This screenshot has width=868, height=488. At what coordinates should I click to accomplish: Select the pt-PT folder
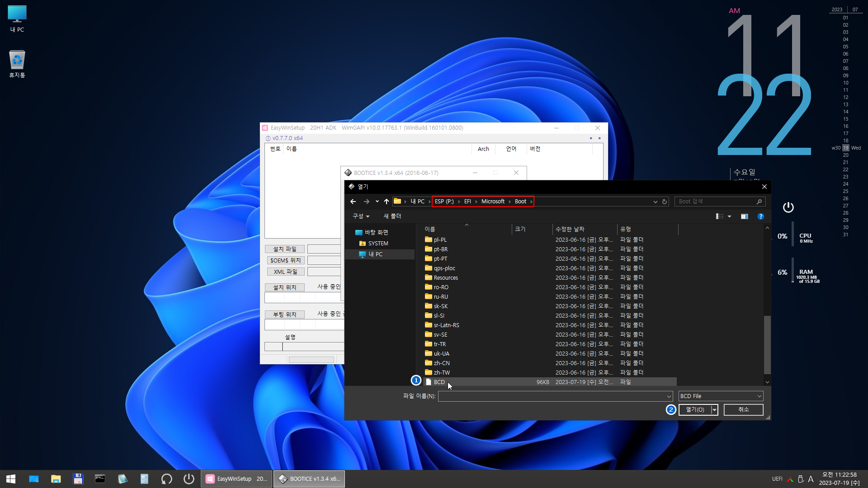(x=549, y=259)
